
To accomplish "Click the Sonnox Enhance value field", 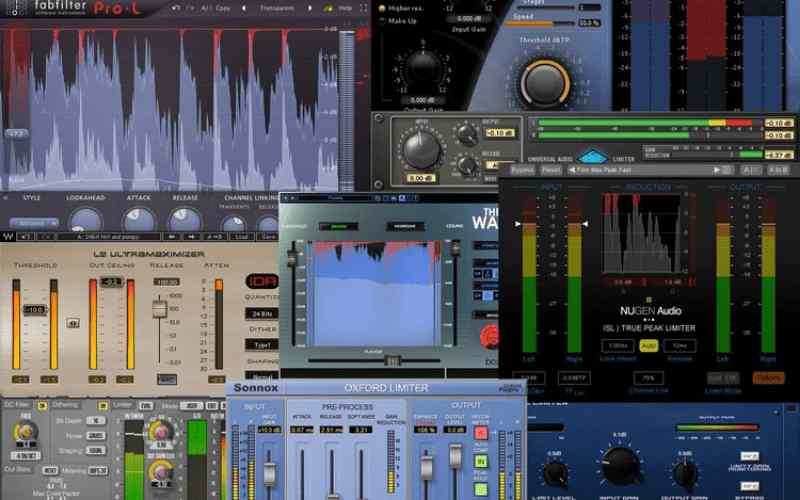I will (425, 430).
